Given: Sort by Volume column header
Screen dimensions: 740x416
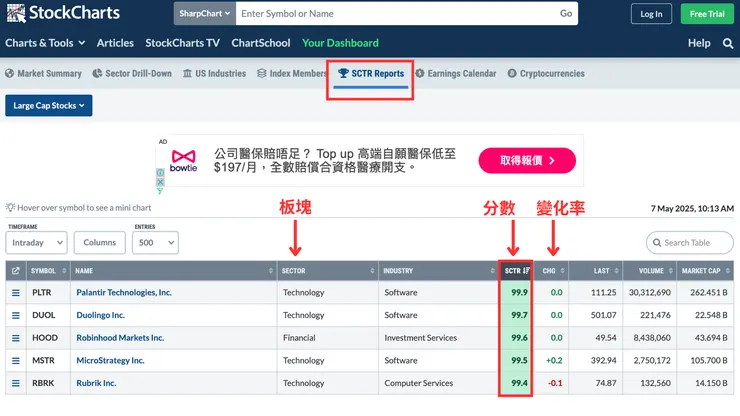Looking at the screenshot, I should [650, 271].
